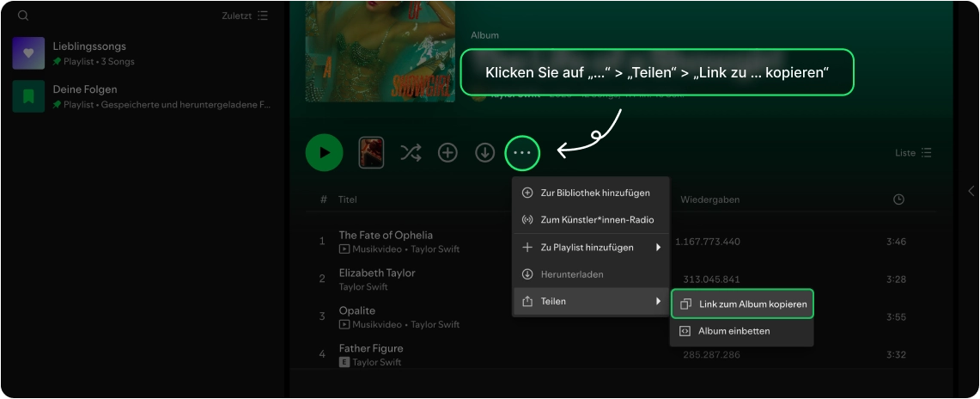Select Herunterladen in the context menu
980x399 pixels.
[x=591, y=274]
